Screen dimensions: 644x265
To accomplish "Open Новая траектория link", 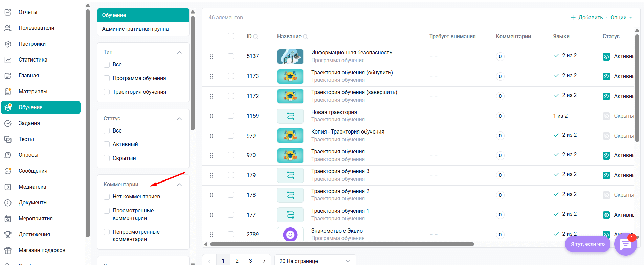I will pyautogui.click(x=334, y=112).
